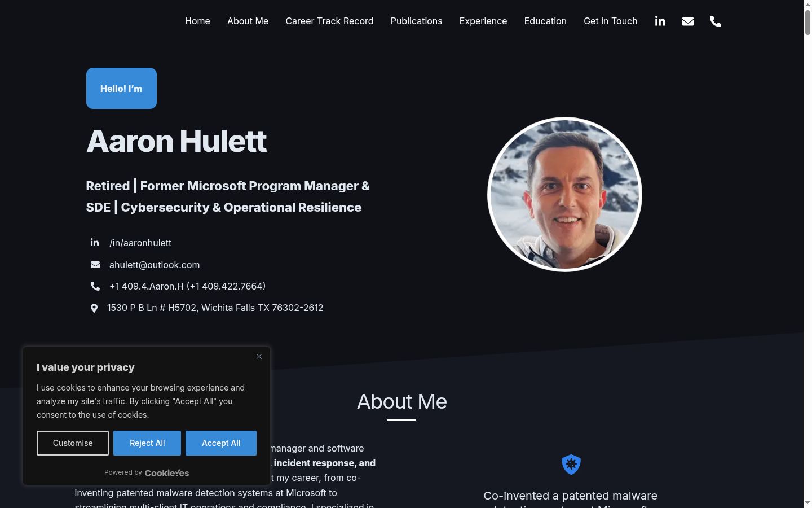This screenshot has width=812, height=508.
Task: Open LinkedIn icon in top navigation
Action: point(660,21)
